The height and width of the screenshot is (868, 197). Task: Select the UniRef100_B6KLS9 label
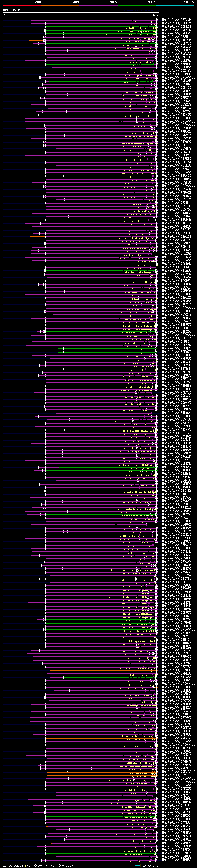[x=177, y=26]
